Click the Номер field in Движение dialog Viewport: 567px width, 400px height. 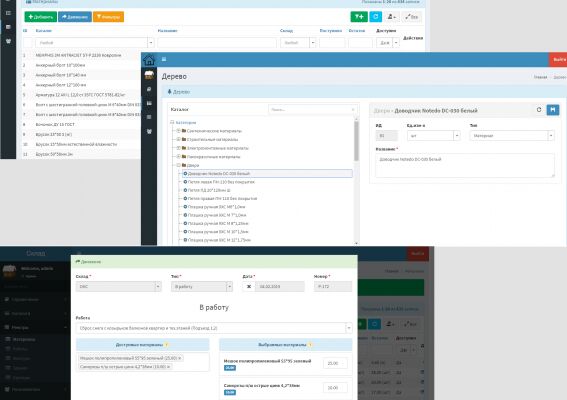333,286
